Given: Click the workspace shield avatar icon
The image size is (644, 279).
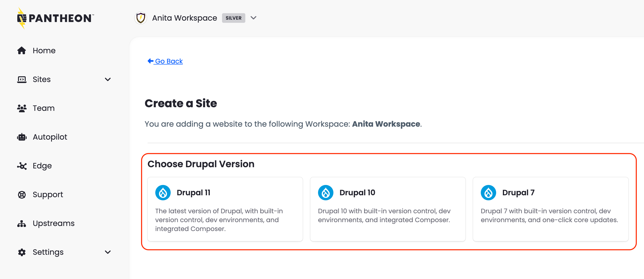Looking at the screenshot, I should coord(141,18).
